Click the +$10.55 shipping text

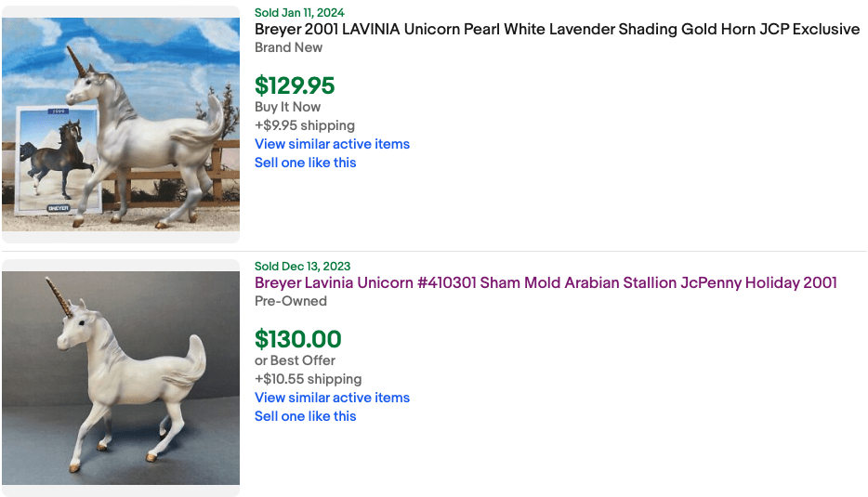308,379
